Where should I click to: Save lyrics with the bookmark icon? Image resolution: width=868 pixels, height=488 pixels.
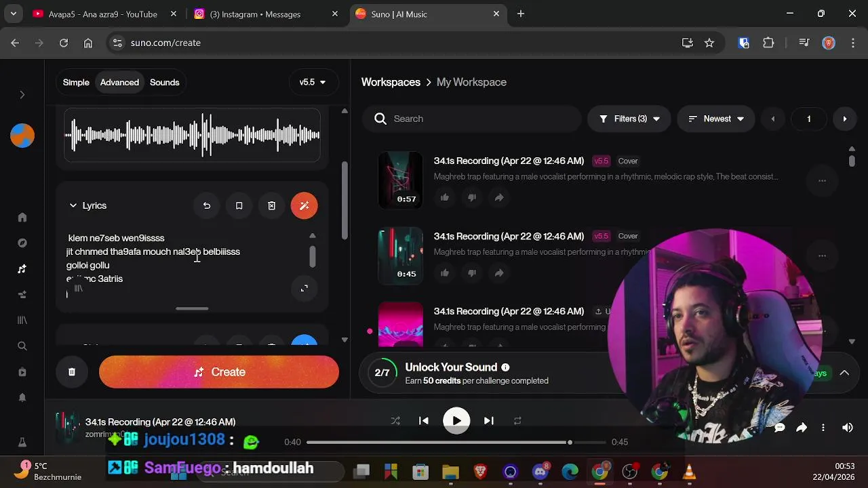tap(239, 205)
